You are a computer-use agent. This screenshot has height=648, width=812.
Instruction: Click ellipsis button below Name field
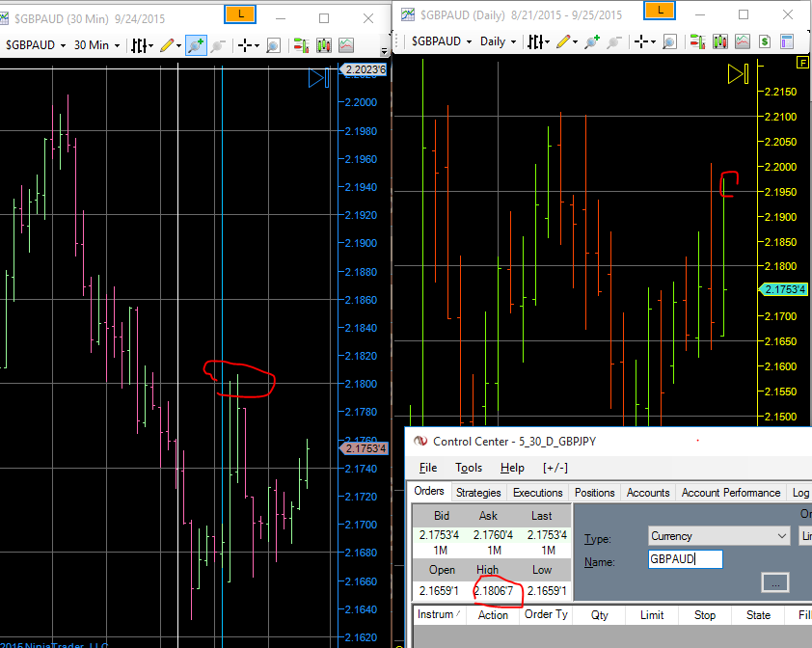point(775,582)
